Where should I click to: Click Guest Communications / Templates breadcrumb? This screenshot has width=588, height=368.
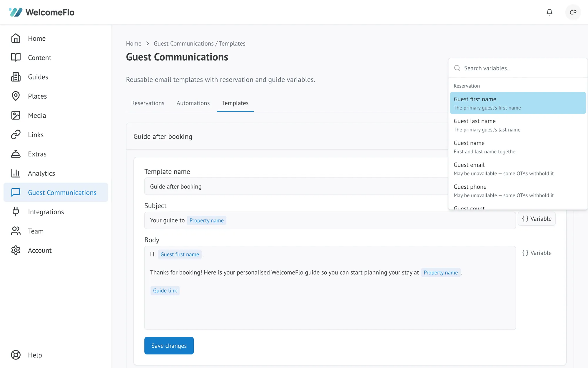[x=200, y=44]
